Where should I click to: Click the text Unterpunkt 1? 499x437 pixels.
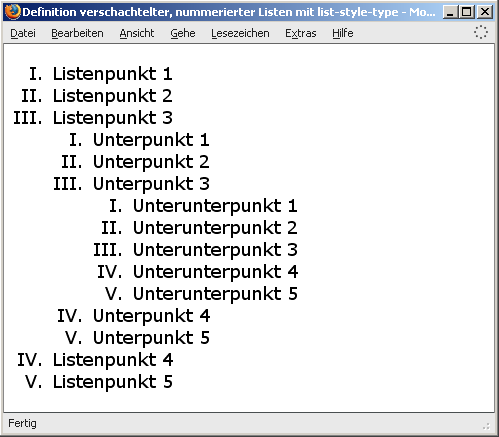click(x=151, y=140)
